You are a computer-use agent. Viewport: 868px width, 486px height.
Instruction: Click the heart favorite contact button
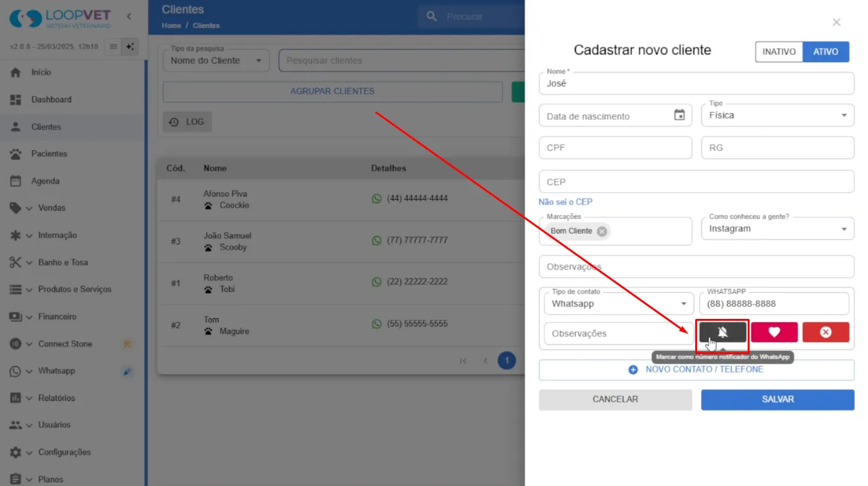click(x=774, y=332)
